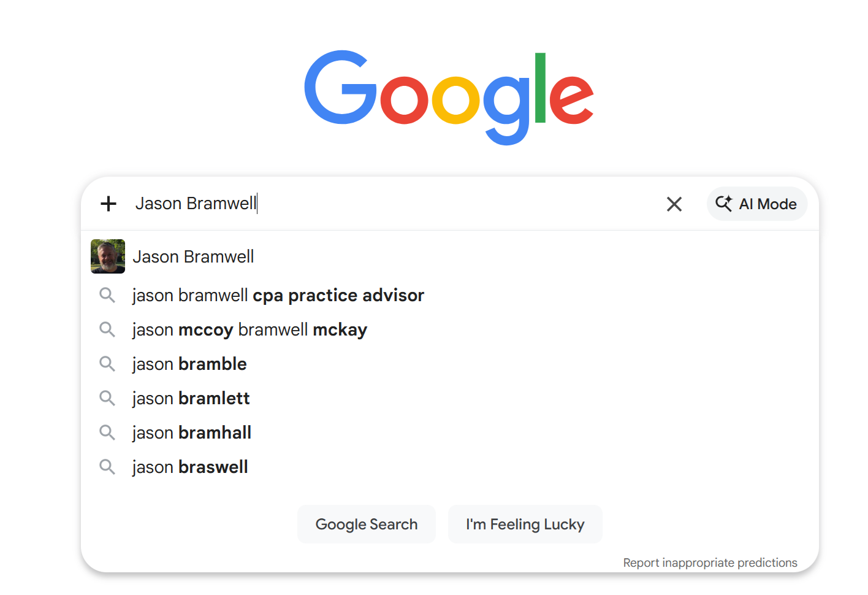Click the magnifier icon beside jason mccoy bramwell mckay

pos(107,329)
